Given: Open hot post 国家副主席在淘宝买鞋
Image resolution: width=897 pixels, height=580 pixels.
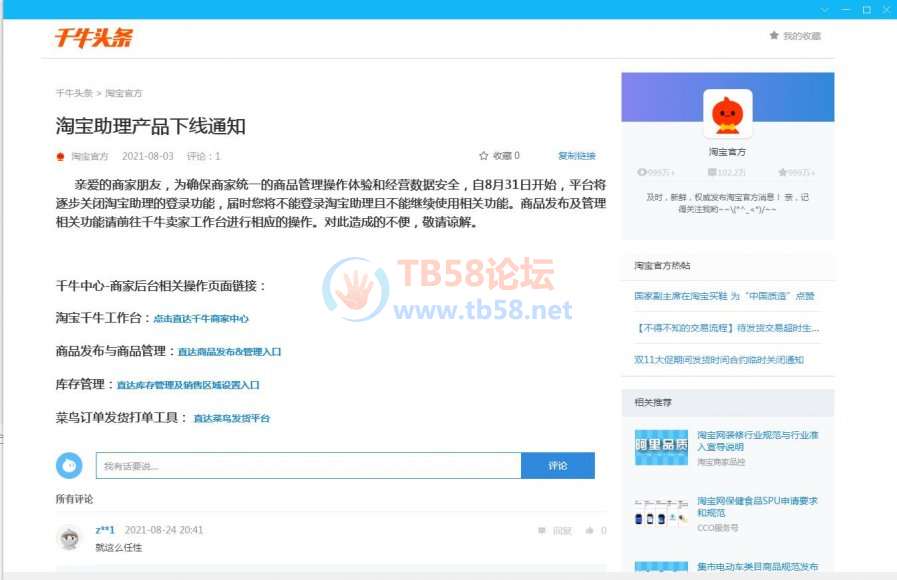Looking at the screenshot, I should point(724,296).
